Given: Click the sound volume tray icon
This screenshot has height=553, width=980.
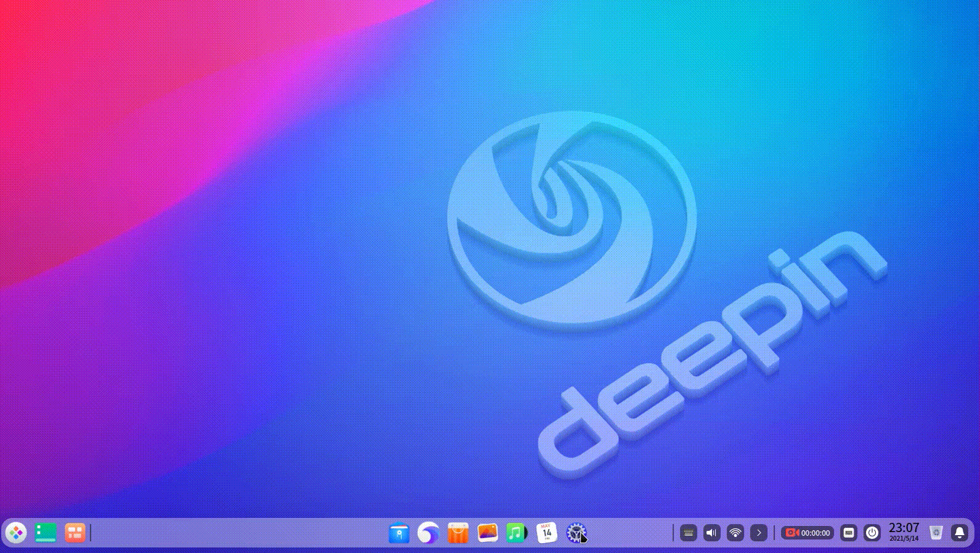Looking at the screenshot, I should pyautogui.click(x=712, y=533).
